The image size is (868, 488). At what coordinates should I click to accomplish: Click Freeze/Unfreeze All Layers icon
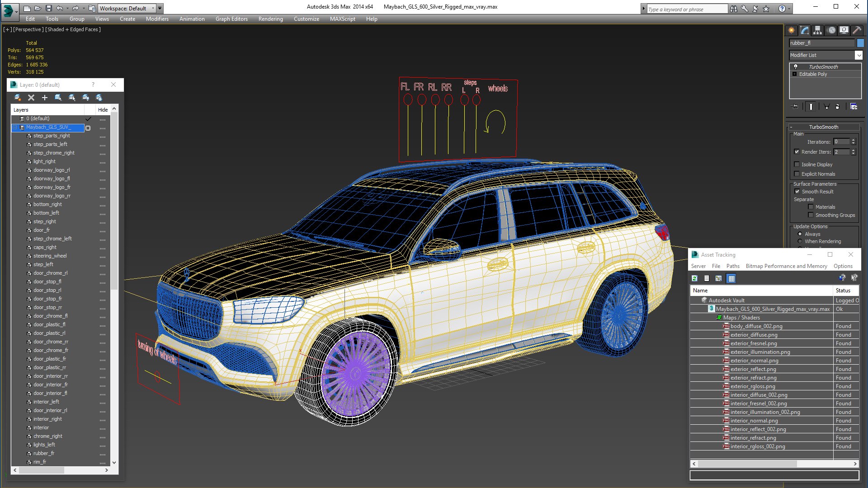point(99,98)
